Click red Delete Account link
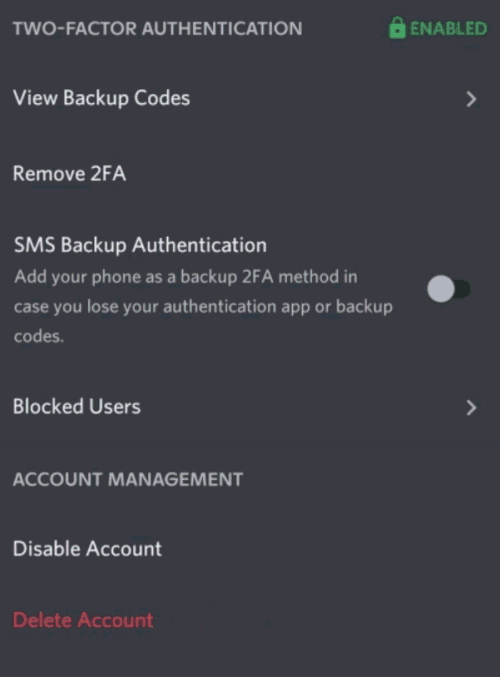Image resolution: width=500 pixels, height=677 pixels. 83,620
